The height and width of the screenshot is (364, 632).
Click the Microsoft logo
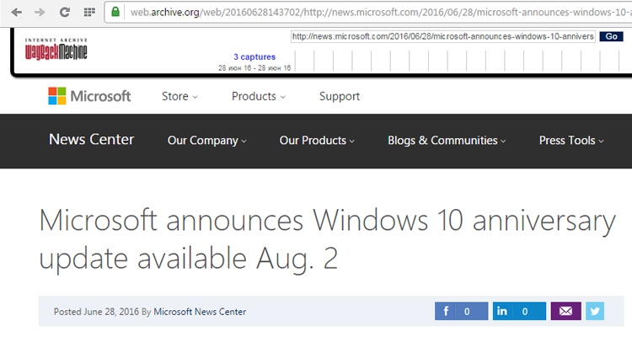89,96
